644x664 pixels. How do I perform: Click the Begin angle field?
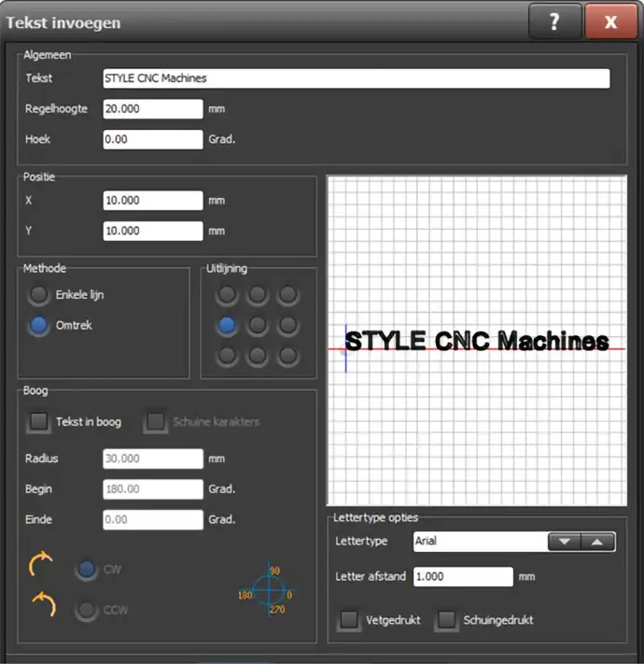[153, 489]
